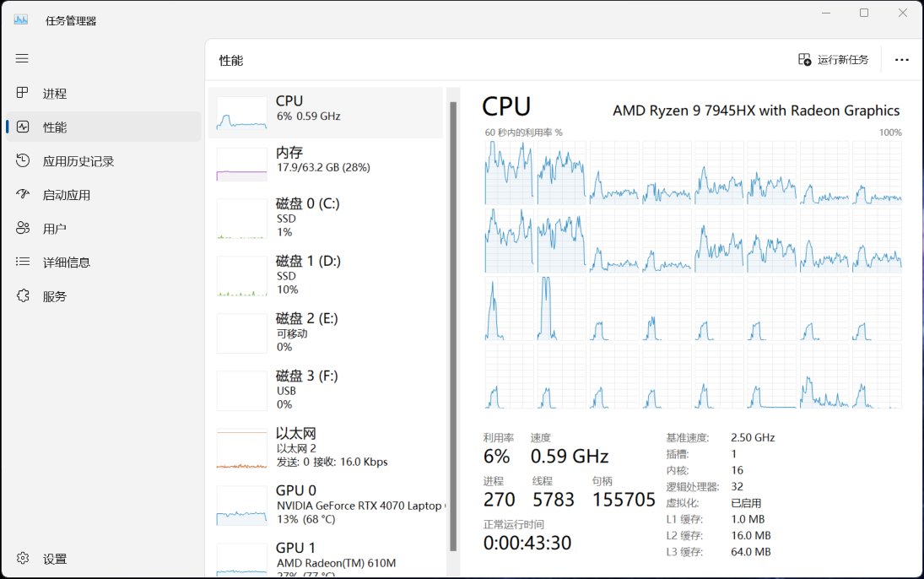Click handle count 155705
The height and width of the screenshot is (579, 924).
click(x=624, y=500)
